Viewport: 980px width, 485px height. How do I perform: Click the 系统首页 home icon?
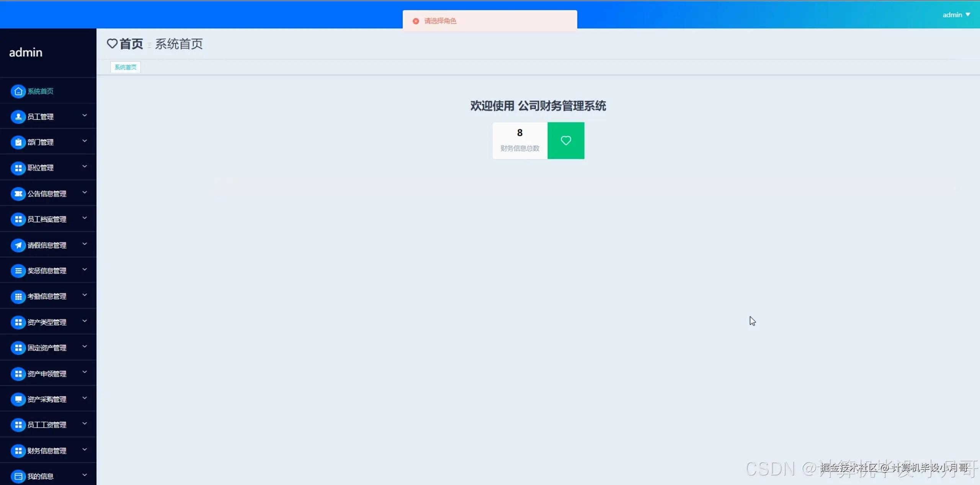click(x=18, y=91)
